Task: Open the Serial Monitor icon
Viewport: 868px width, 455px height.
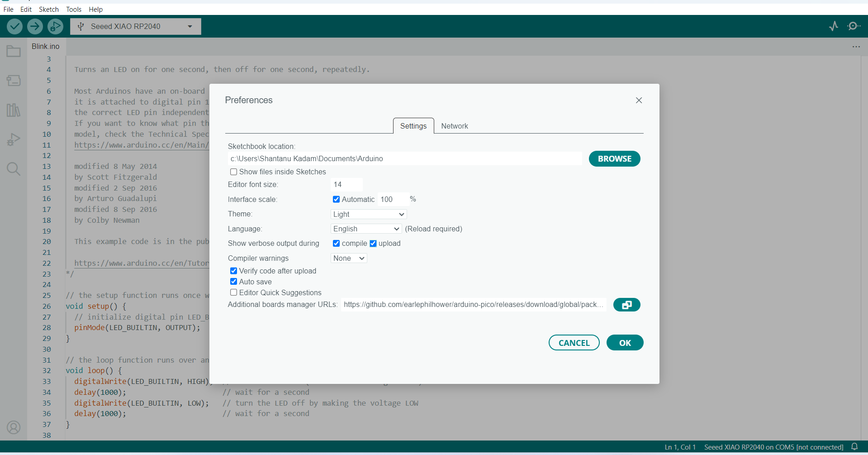Action: tap(854, 26)
